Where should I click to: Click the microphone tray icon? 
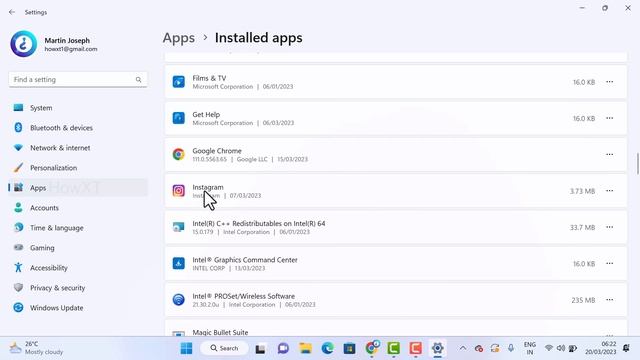coord(511,348)
